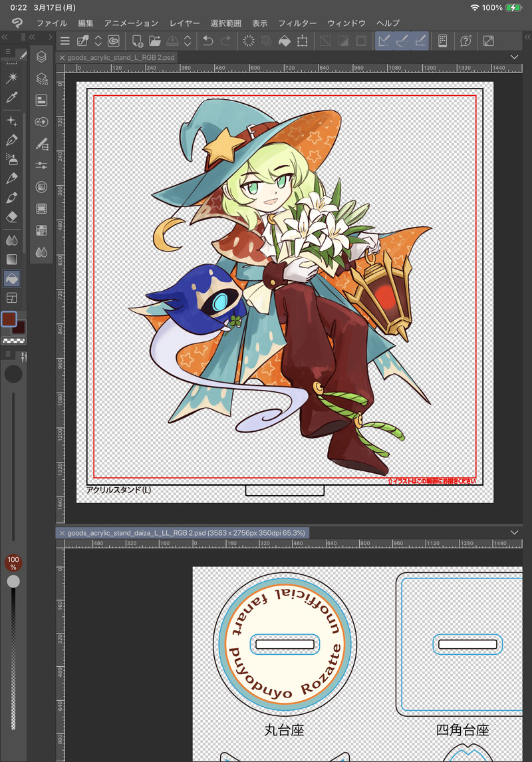Open the Animation timeline palette icon
Viewport: 532px width, 762px height.
(x=41, y=209)
